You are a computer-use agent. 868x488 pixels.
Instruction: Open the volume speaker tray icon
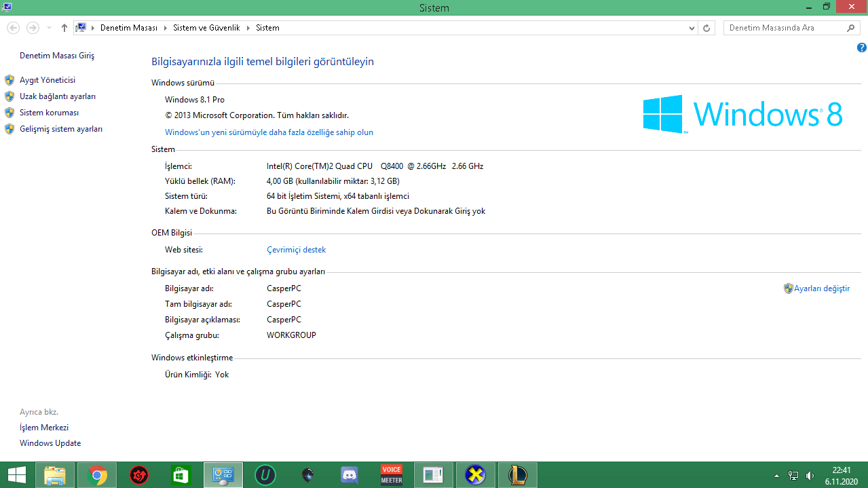(810, 476)
